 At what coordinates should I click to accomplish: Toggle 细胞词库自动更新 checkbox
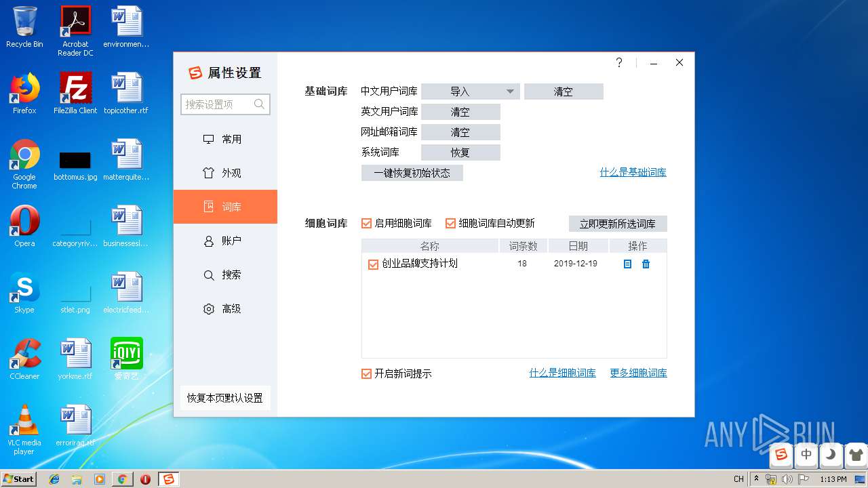pyautogui.click(x=450, y=224)
